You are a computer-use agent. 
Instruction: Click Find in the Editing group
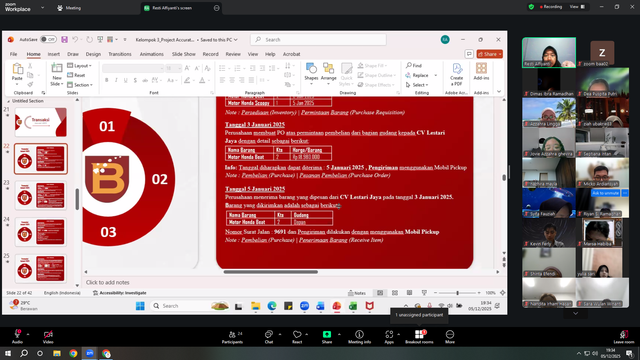[414, 65]
